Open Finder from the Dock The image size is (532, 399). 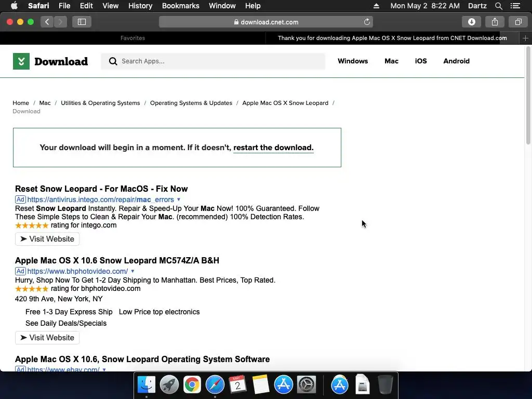146,385
